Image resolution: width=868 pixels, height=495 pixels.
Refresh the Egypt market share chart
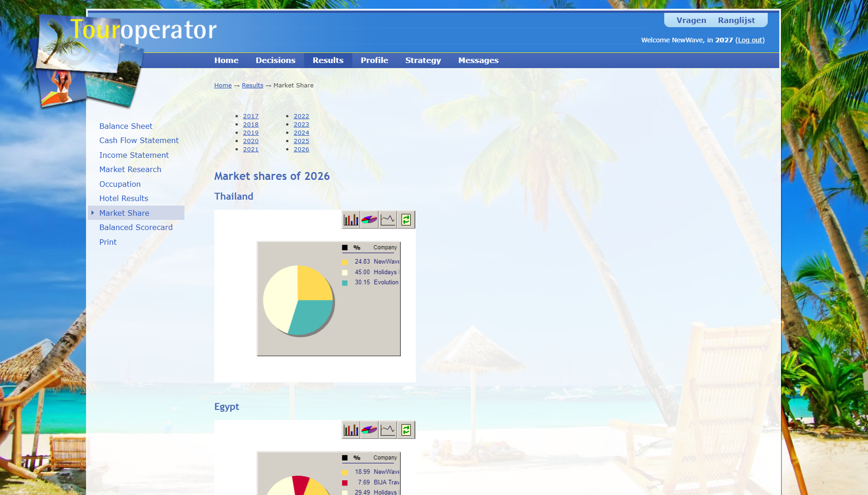[406, 430]
